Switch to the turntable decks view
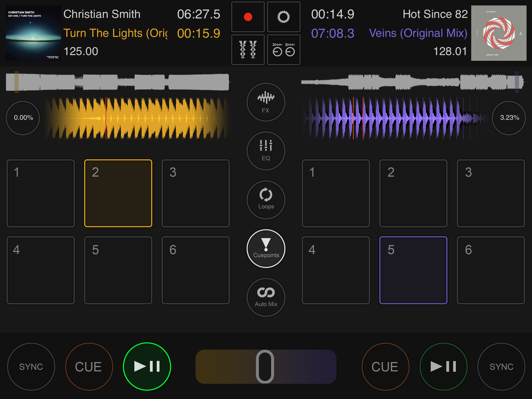Screen dimensions: 532x399 click(283, 49)
